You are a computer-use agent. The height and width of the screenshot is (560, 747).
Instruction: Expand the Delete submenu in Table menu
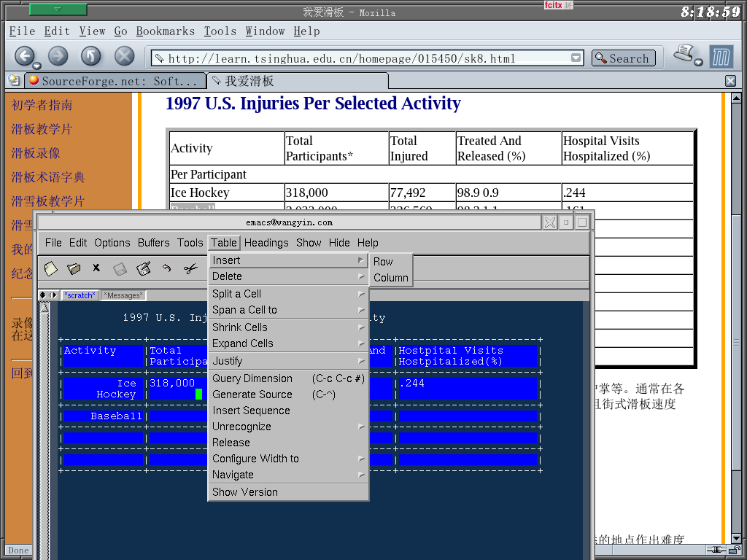288,276
